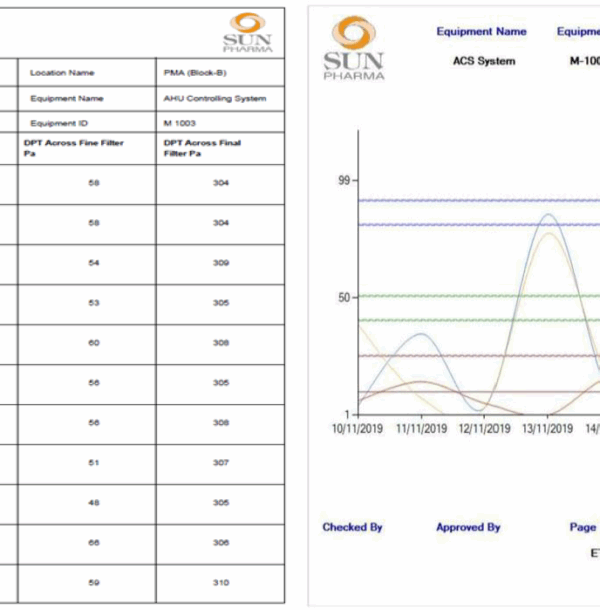The height and width of the screenshot is (610, 600).
Task: Click the PMA (Block-B) value cell
Action: click(x=196, y=73)
